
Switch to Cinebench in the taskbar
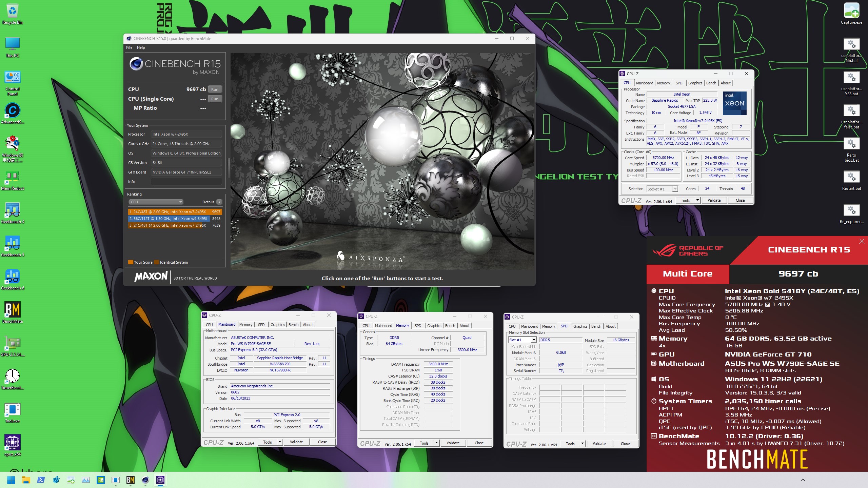pos(145,480)
